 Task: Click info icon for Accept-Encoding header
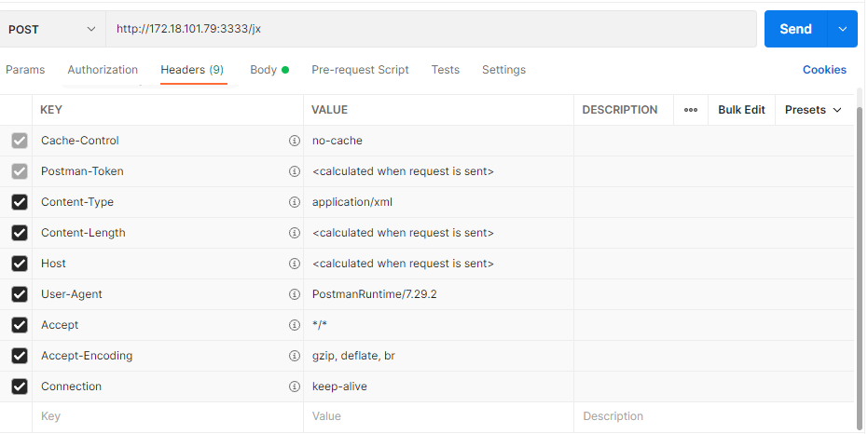click(x=295, y=356)
